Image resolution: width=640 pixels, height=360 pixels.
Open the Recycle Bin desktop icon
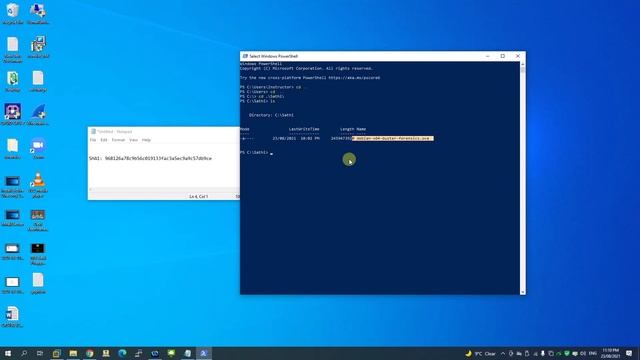(13, 13)
